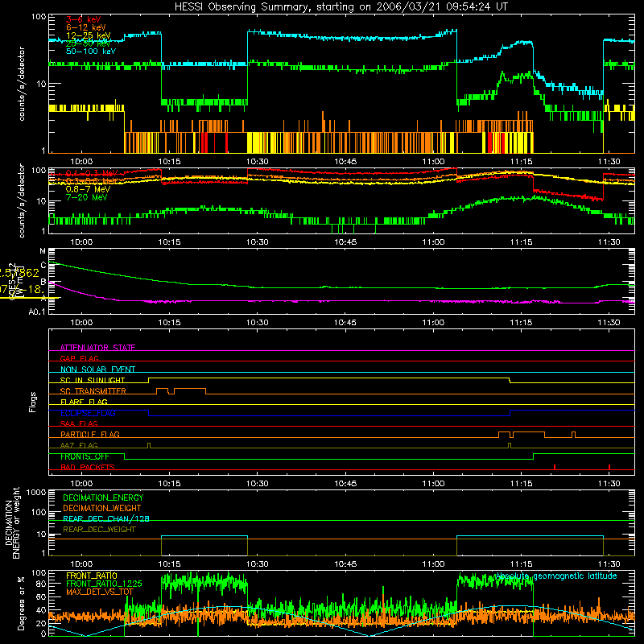This screenshot has height=644, width=644.
Task: Click the green 7-20 MeV legend label
Action: pos(86,197)
